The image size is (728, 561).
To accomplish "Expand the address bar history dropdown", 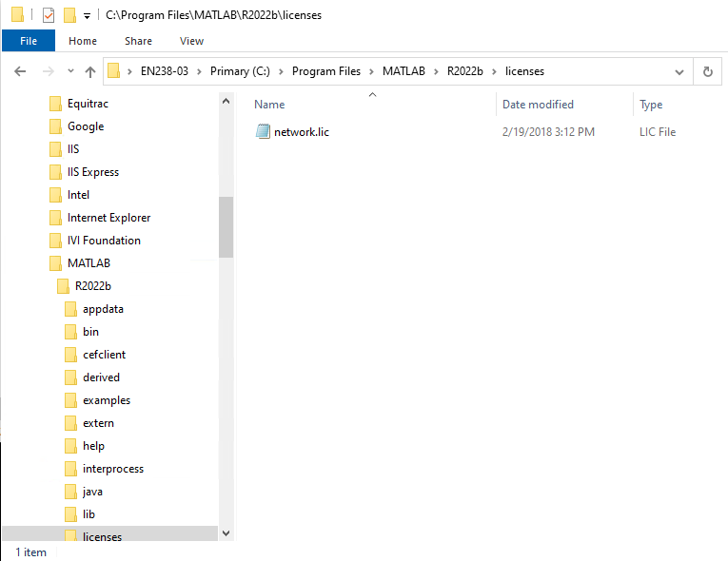I will point(679,72).
